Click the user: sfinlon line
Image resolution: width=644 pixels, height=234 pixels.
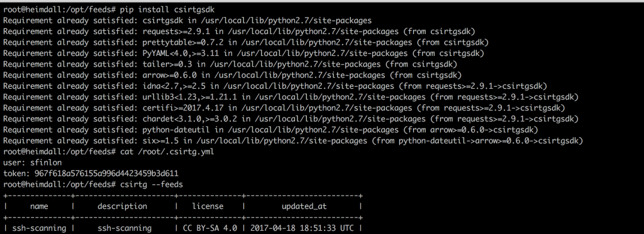tap(33, 162)
